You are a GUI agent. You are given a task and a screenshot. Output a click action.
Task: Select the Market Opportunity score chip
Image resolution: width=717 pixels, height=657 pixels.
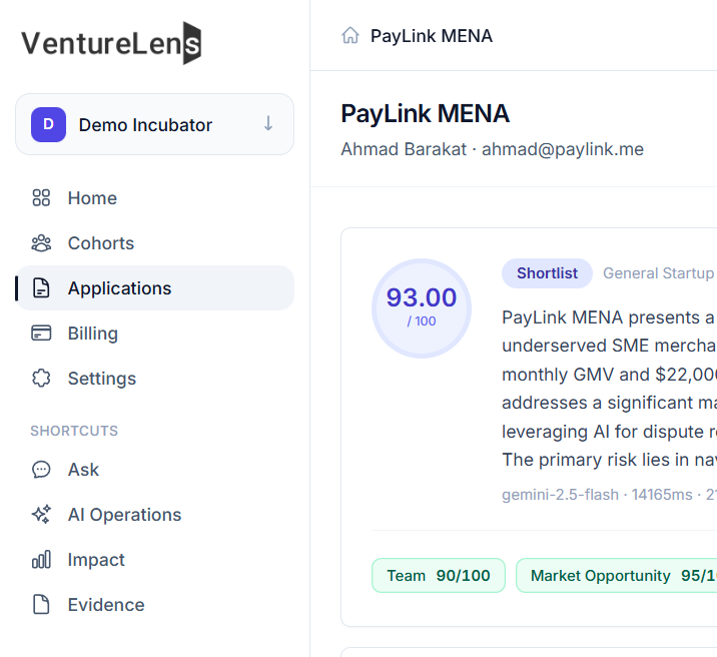click(x=617, y=575)
